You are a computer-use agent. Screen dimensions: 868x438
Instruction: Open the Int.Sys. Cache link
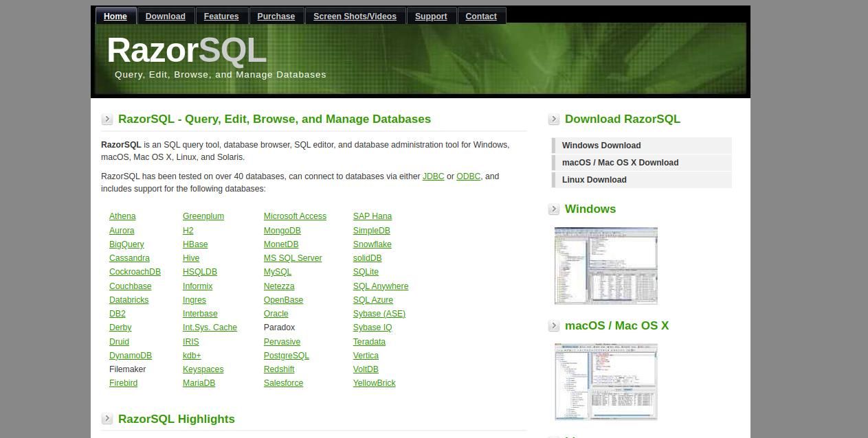point(210,327)
